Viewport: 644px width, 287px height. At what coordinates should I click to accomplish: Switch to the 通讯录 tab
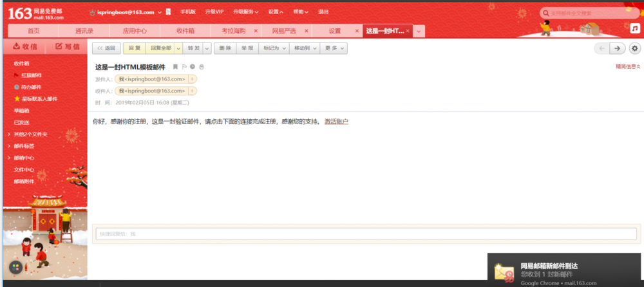[x=84, y=31]
